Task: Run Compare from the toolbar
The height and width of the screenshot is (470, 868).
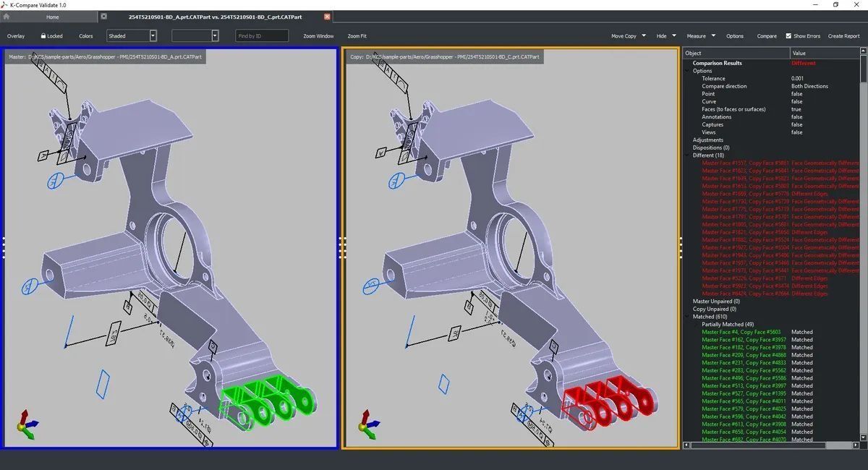Action: [x=767, y=36]
